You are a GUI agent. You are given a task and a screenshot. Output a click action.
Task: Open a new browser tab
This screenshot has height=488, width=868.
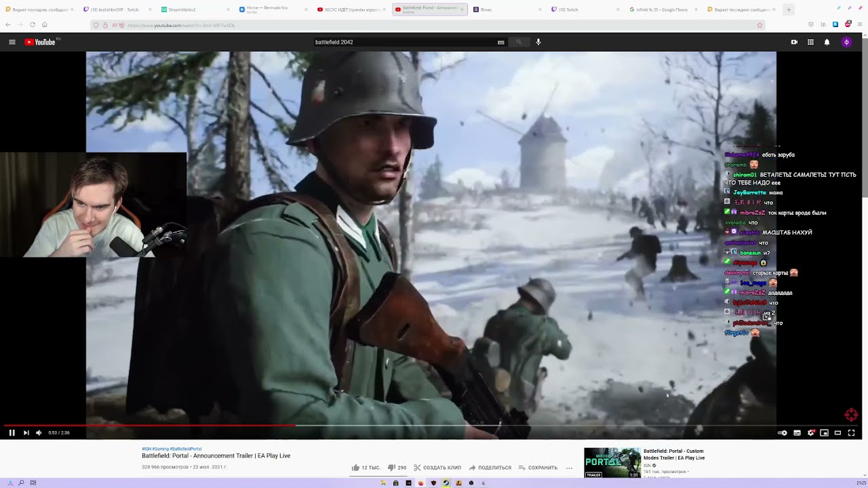pyautogui.click(x=788, y=9)
